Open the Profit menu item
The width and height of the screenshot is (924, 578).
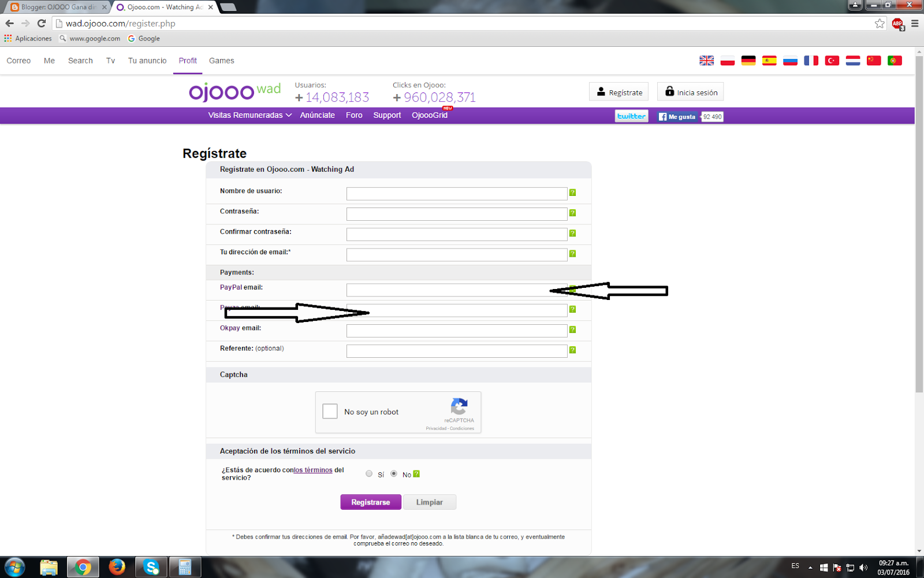[187, 60]
